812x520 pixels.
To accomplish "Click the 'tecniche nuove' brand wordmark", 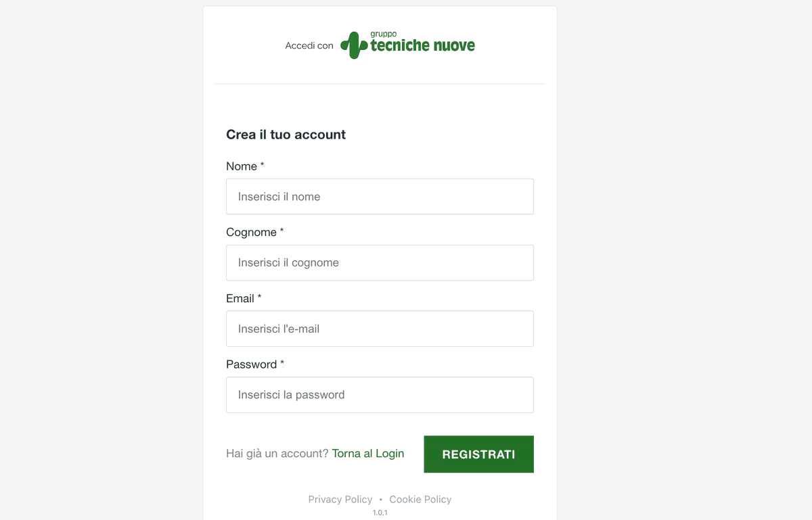I will coord(422,46).
